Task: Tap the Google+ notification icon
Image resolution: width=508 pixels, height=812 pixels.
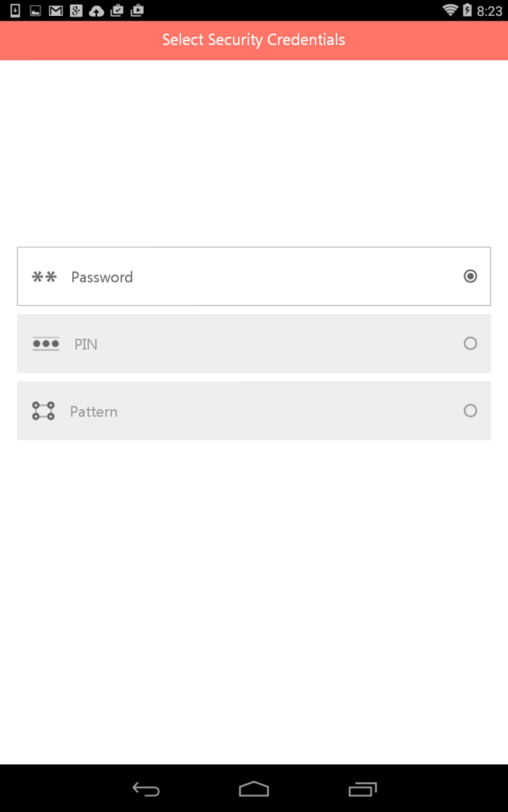Action: tap(76, 10)
